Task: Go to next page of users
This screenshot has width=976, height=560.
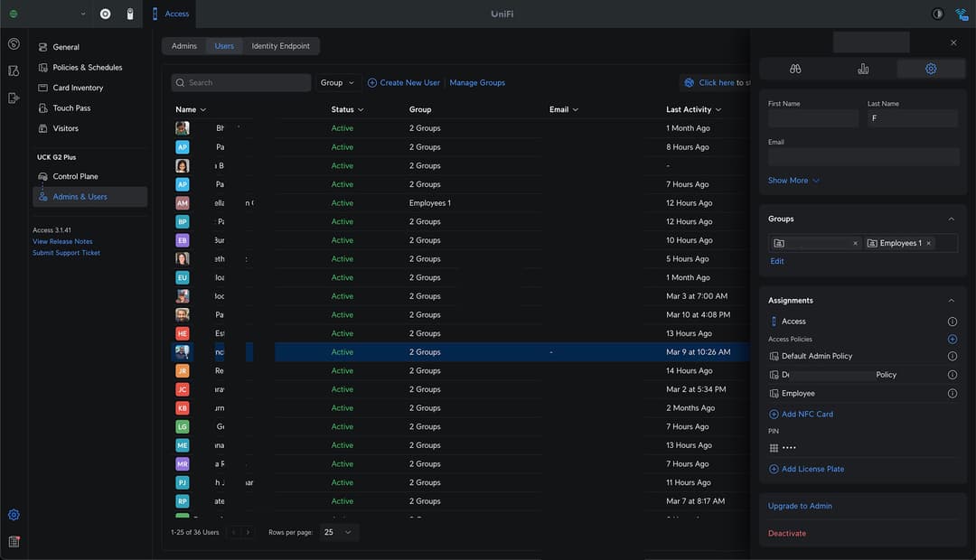Action: click(x=248, y=532)
